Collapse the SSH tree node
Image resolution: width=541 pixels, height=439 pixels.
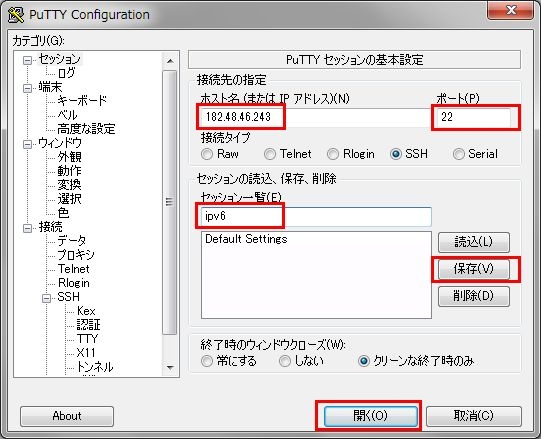(46, 298)
